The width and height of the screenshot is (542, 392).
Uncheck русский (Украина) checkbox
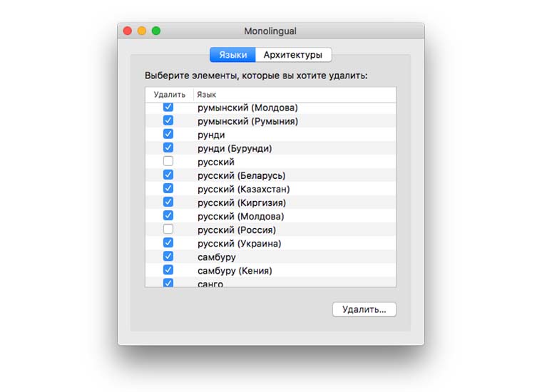(168, 243)
